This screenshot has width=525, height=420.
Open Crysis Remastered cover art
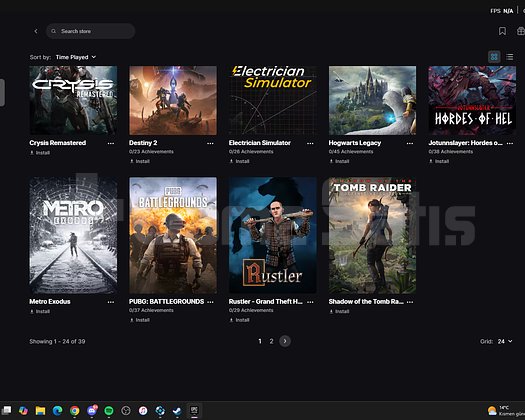pos(73,100)
